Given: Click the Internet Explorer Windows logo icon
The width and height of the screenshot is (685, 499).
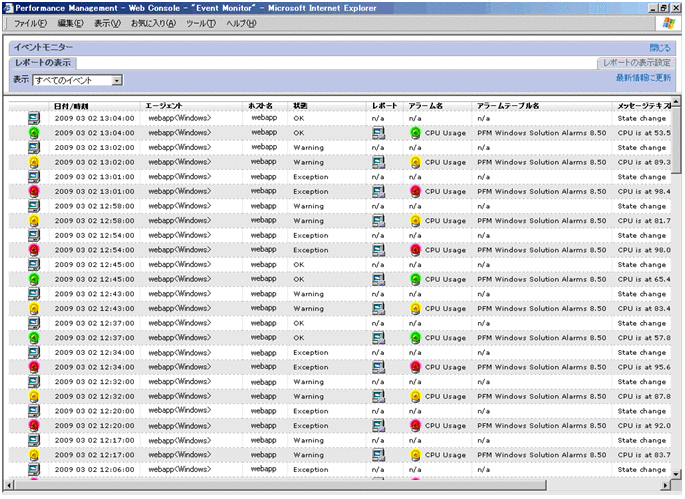Looking at the screenshot, I should click(x=667, y=23).
